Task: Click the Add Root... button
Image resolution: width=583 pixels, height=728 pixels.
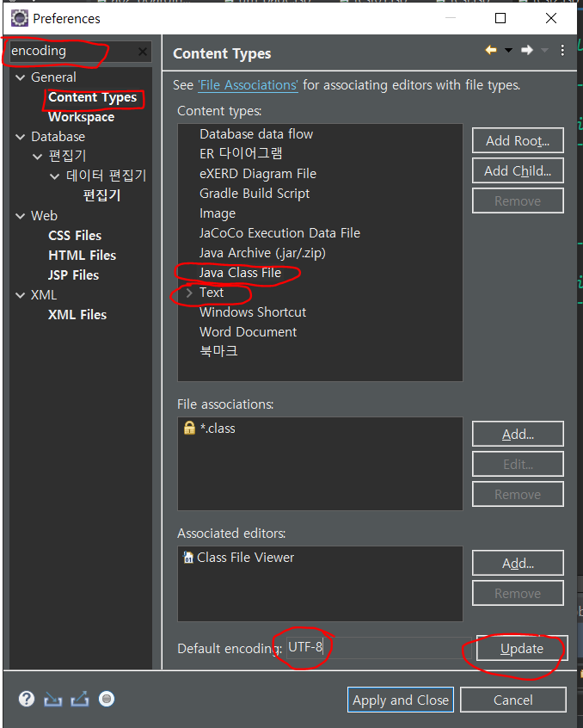Action: (x=518, y=140)
